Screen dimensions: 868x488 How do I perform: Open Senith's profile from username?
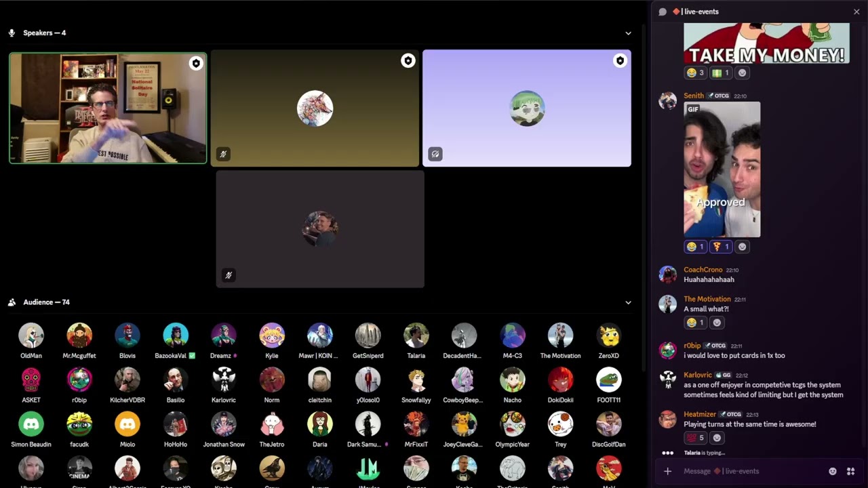(694, 96)
